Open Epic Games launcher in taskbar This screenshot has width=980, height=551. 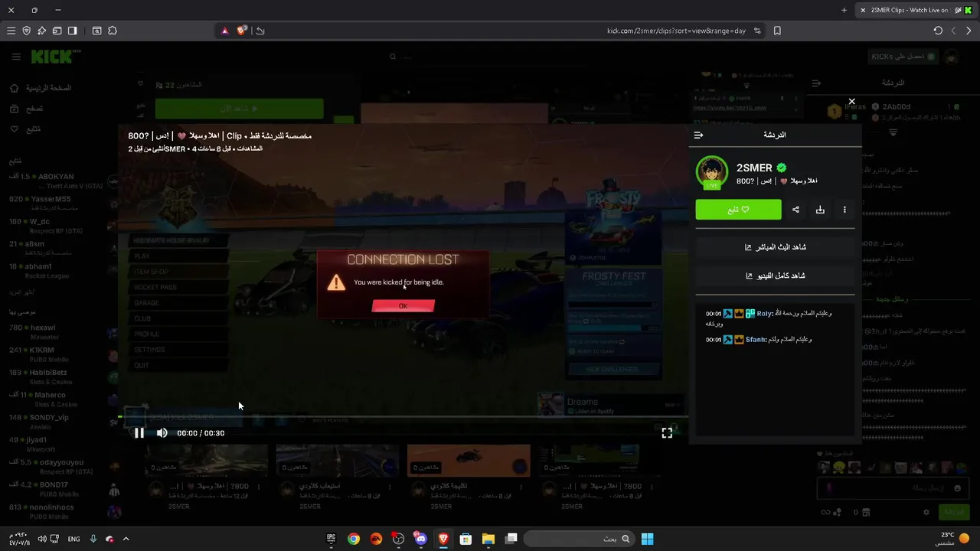click(332, 539)
